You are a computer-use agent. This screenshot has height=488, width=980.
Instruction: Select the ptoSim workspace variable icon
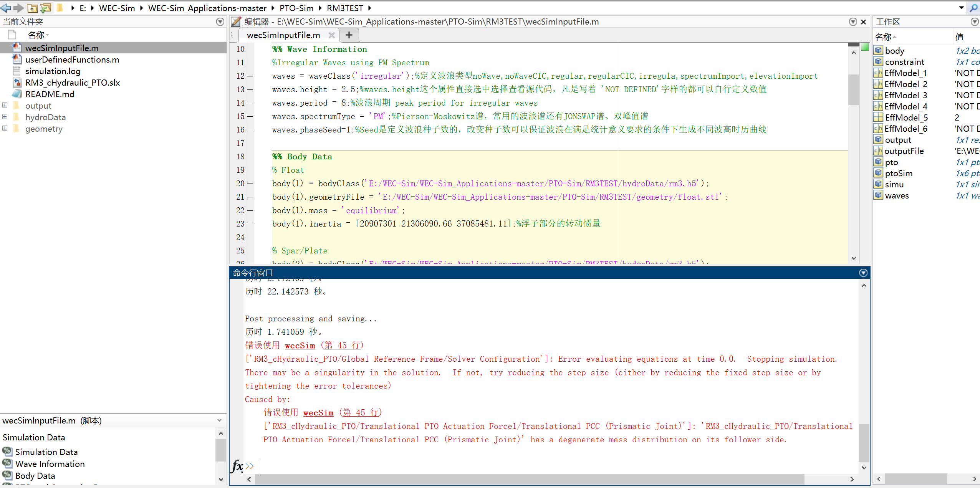(x=878, y=173)
